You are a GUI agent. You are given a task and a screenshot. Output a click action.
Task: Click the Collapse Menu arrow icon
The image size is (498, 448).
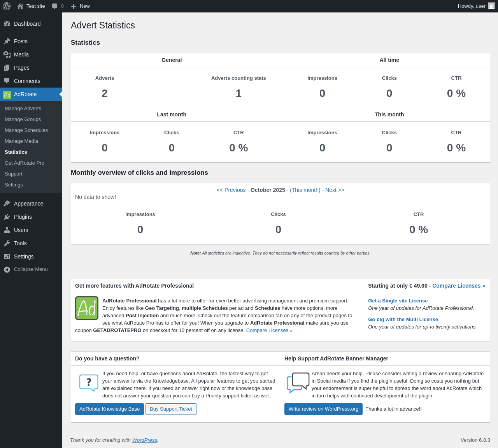[7, 269]
